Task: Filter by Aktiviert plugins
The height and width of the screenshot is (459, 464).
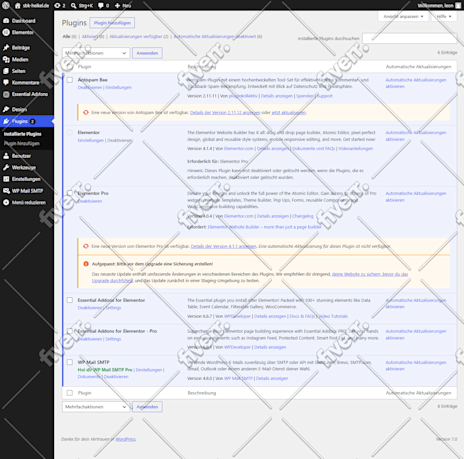Action: click(x=90, y=36)
